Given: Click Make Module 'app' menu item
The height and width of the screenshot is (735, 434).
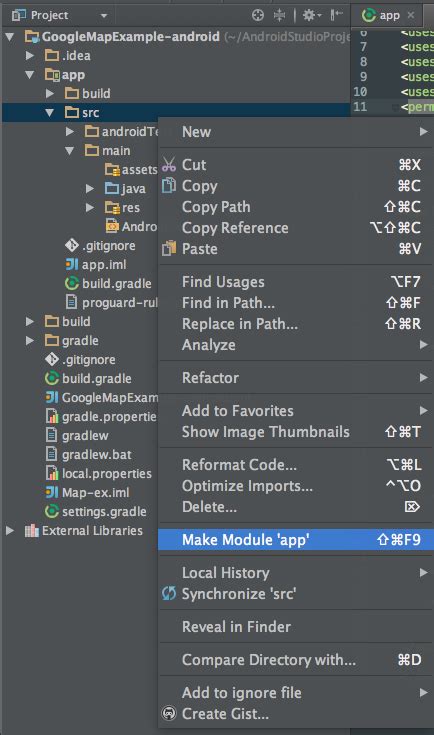Looking at the screenshot, I should [x=294, y=540].
